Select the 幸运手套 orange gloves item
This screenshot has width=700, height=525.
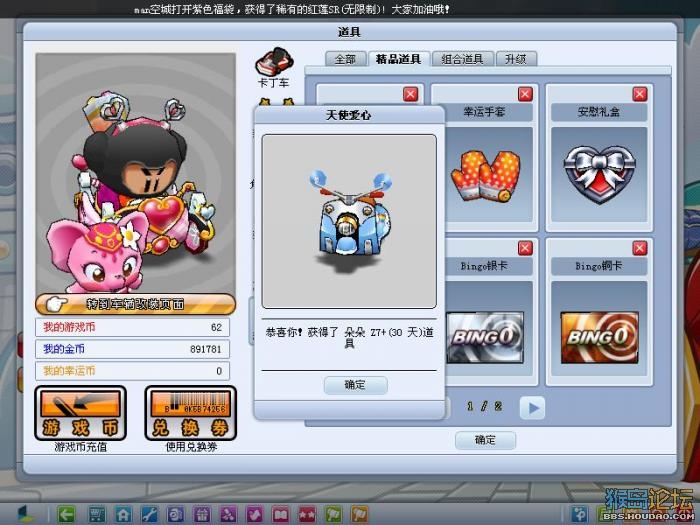[x=487, y=175]
